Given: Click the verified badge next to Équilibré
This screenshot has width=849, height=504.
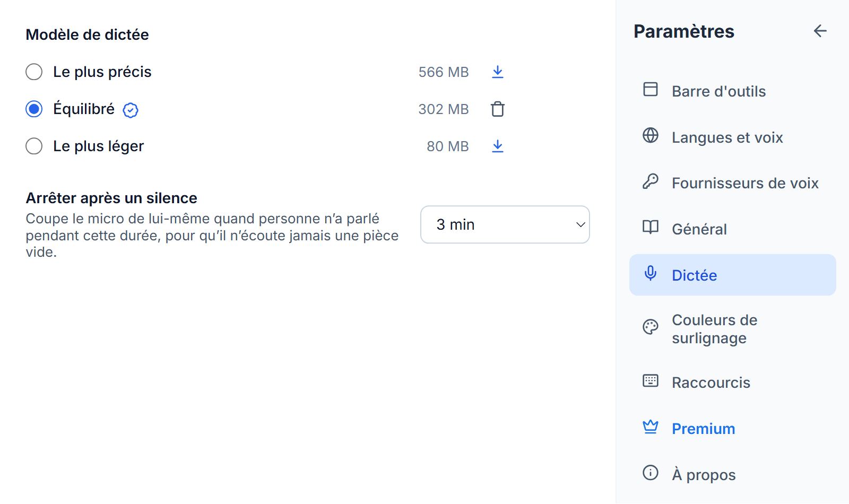Looking at the screenshot, I should point(131,110).
